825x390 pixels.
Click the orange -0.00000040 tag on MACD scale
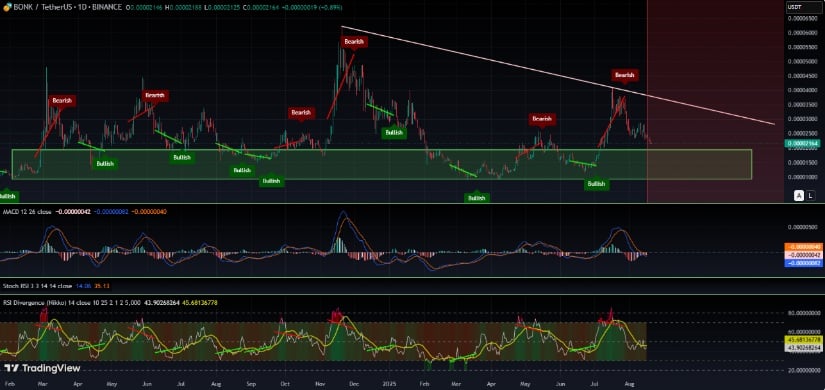click(x=803, y=246)
